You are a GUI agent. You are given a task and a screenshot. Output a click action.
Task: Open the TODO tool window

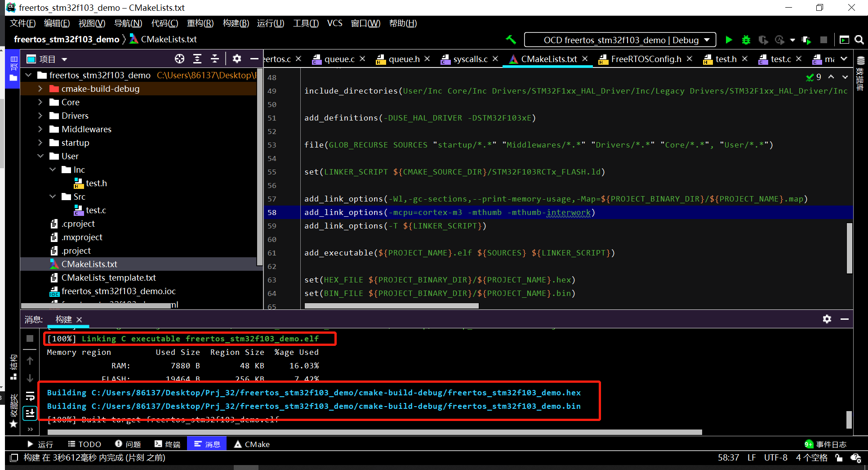[x=85, y=444]
